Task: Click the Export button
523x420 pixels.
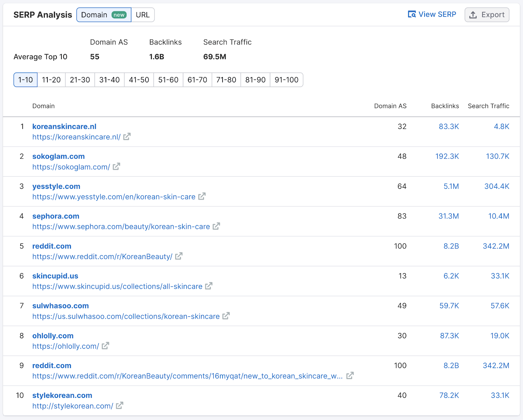Action: (487, 15)
